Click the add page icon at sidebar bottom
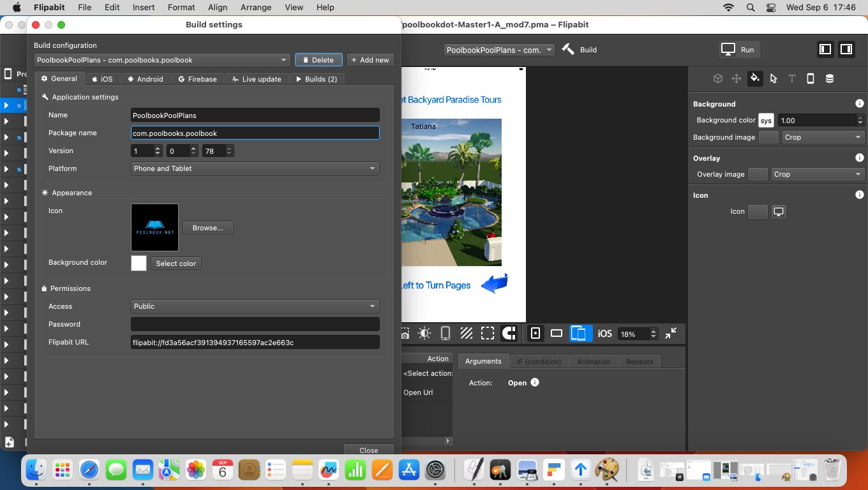The image size is (868, 490). click(10, 442)
